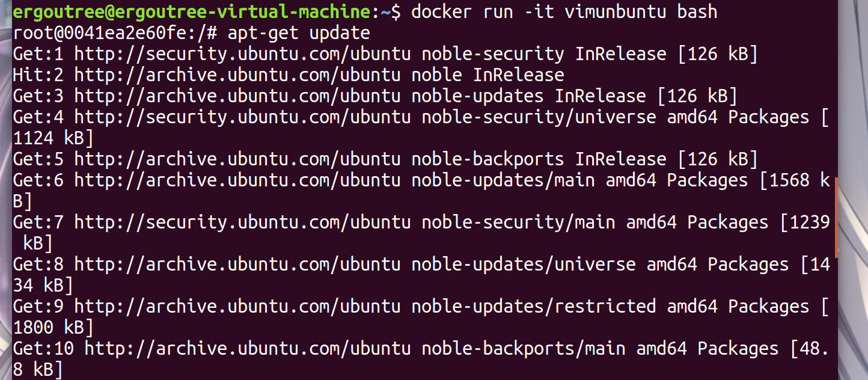This screenshot has height=380, width=868.
Task: Click the green ergoutree@ergoutree-virtual-machine prompt
Action: pos(193,12)
